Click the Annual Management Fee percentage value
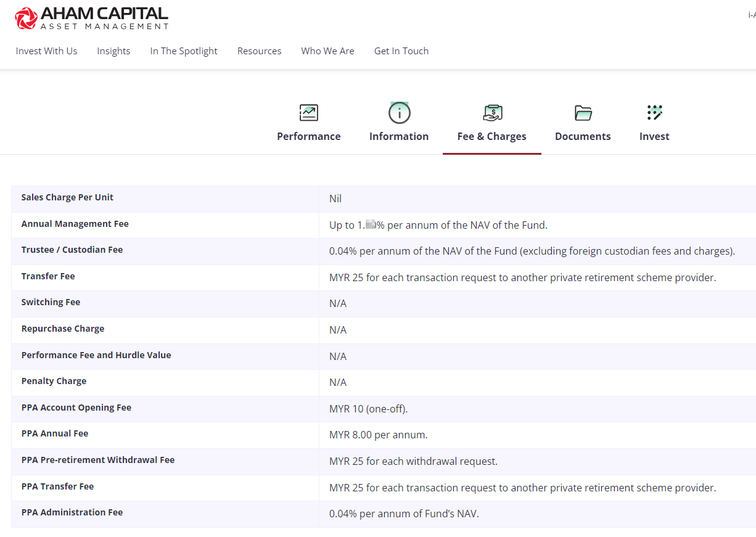 (438, 225)
